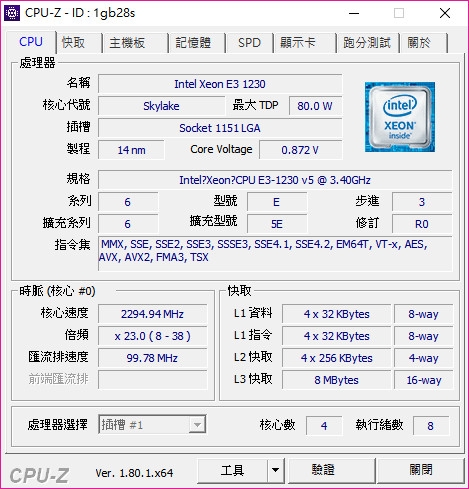Click the 工具 button
Image resolution: width=469 pixels, height=489 pixels.
pyautogui.click(x=232, y=470)
